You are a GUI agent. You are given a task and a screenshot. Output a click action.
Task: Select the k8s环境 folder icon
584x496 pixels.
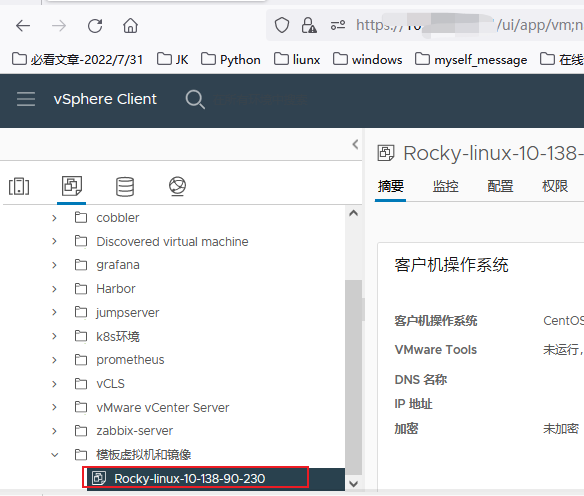(81, 336)
